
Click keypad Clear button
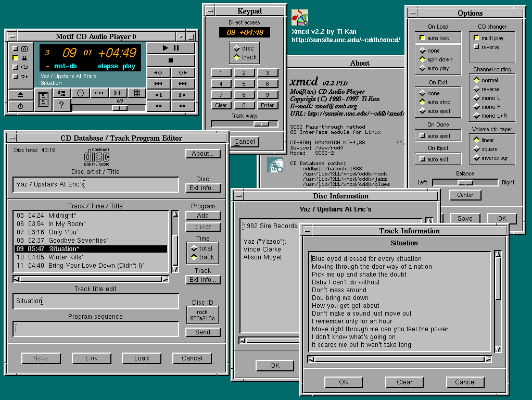[x=221, y=105]
